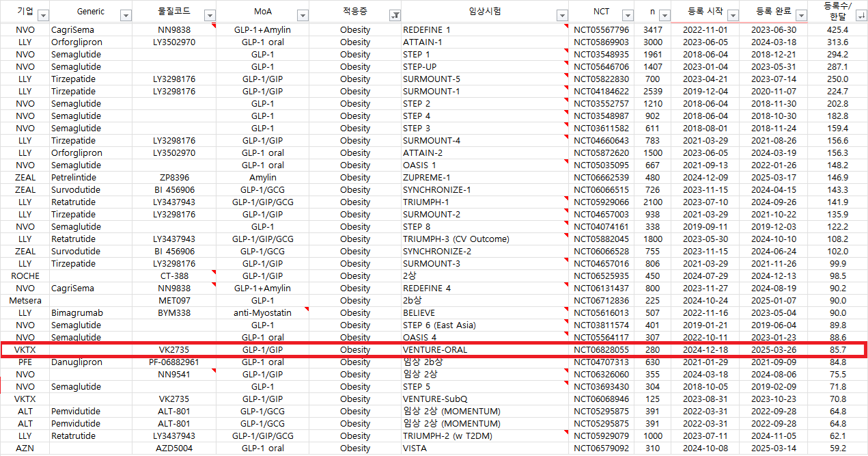Select the SURMOUNT-5 trial cell

(486, 79)
